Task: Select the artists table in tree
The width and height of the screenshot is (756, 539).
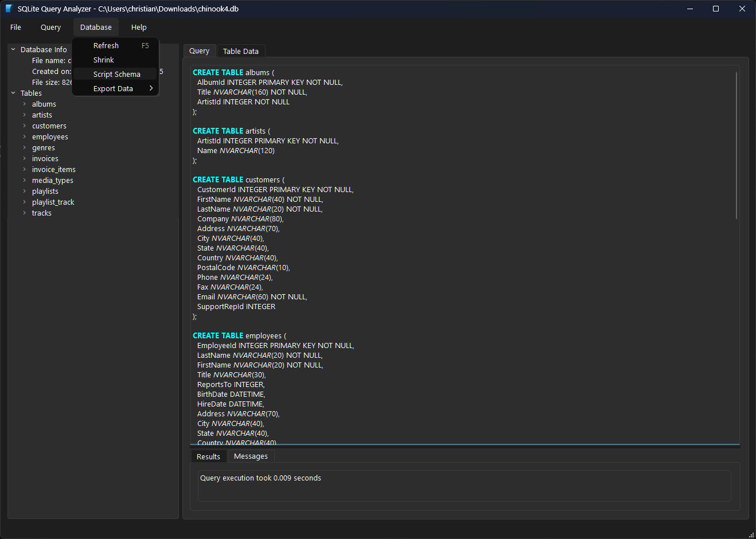Action: pos(42,115)
